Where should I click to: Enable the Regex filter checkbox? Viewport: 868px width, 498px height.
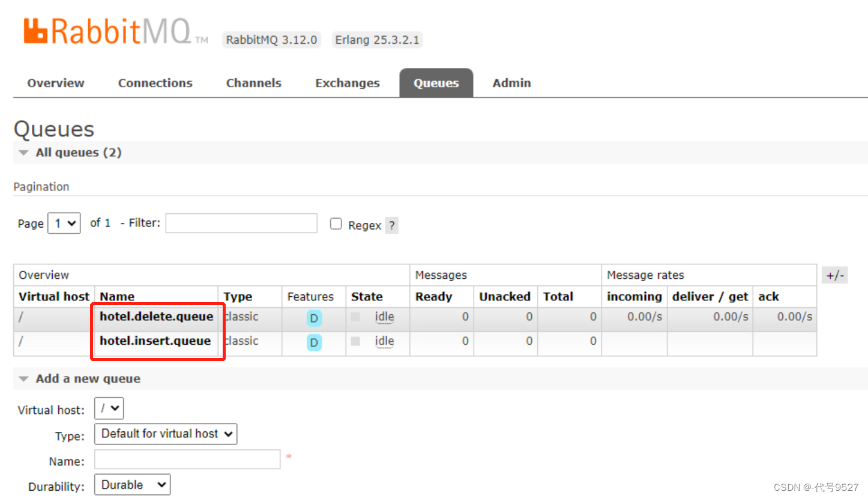336,224
